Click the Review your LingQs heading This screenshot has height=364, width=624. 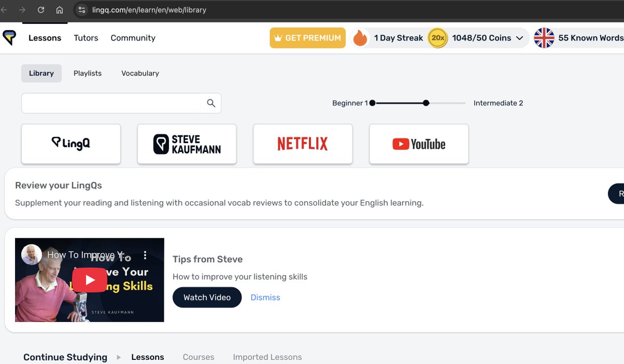click(59, 186)
